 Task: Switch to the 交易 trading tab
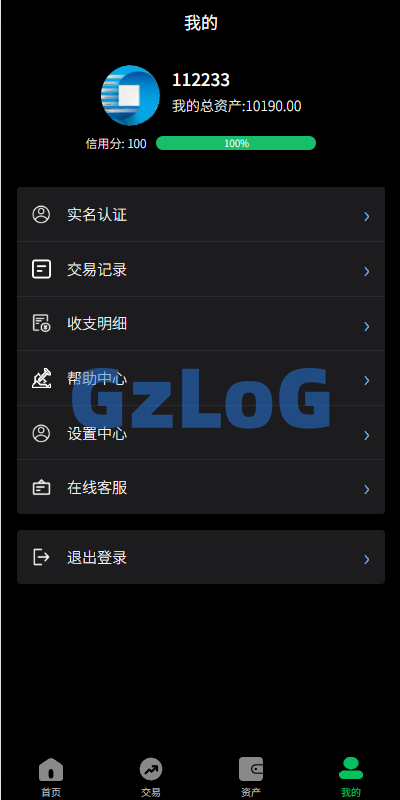[x=151, y=777]
